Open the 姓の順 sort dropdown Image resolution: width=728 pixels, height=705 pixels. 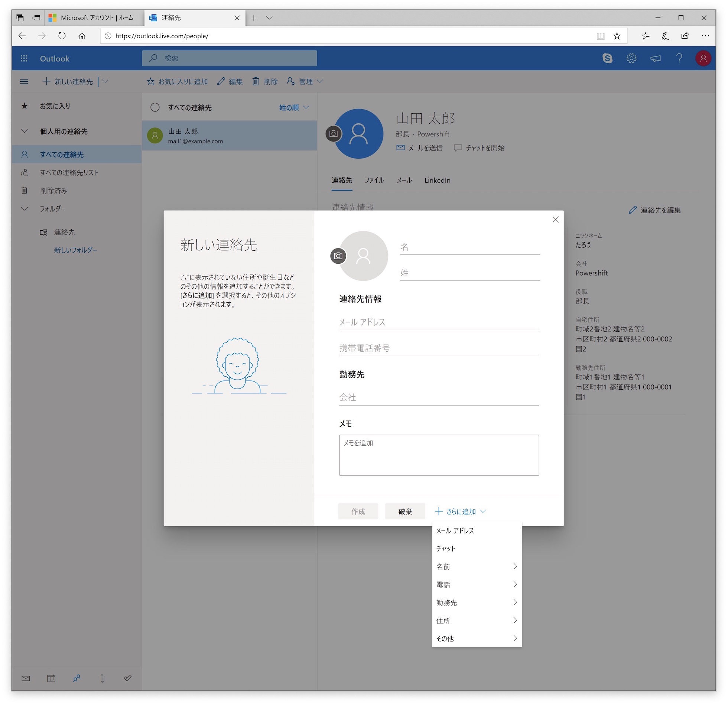[294, 107]
